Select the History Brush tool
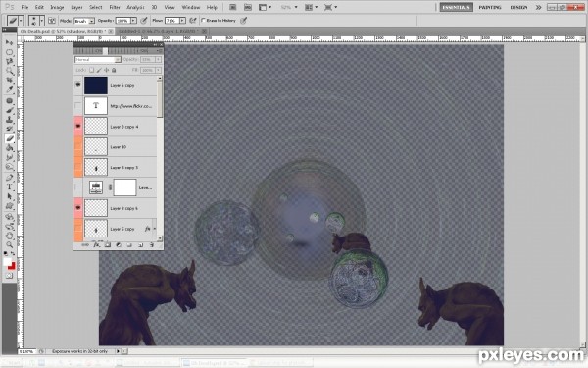The height and width of the screenshot is (368, 588). pos(10,129)
